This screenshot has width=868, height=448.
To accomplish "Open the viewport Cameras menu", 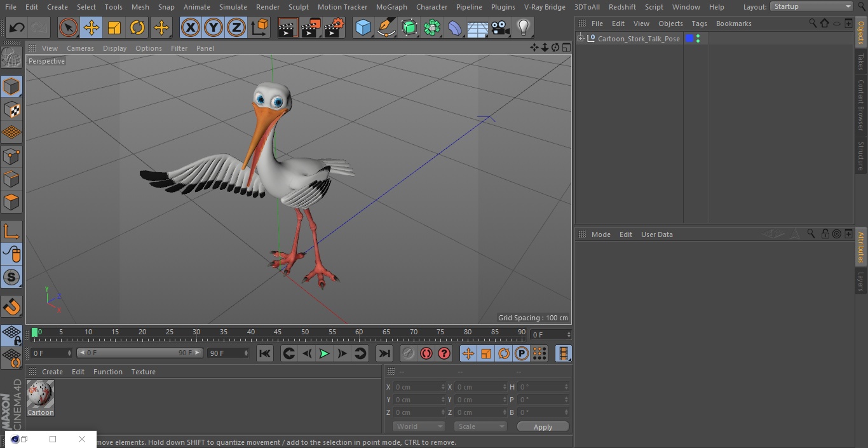I will (x=80, y=48).
